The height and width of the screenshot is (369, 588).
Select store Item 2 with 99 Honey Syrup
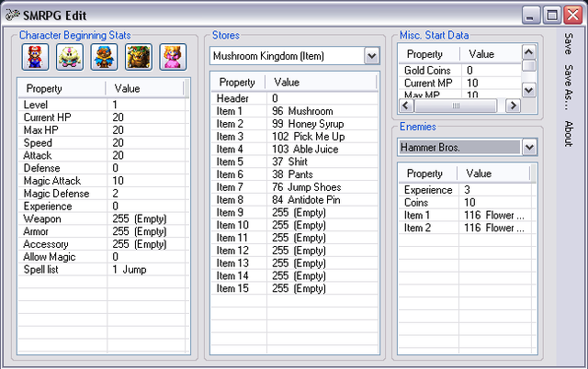pyautogui.click(x=294, y=124)
